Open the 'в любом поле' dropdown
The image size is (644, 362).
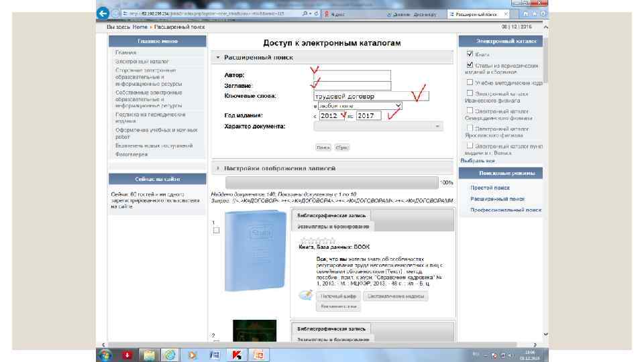(x=360, y=106)
